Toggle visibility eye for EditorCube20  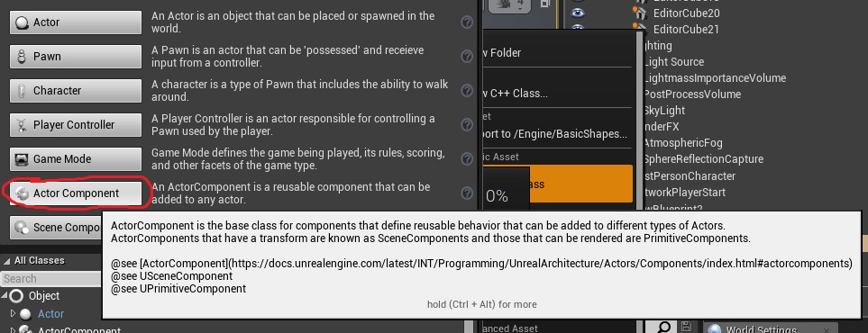click(x=578, y=13)
